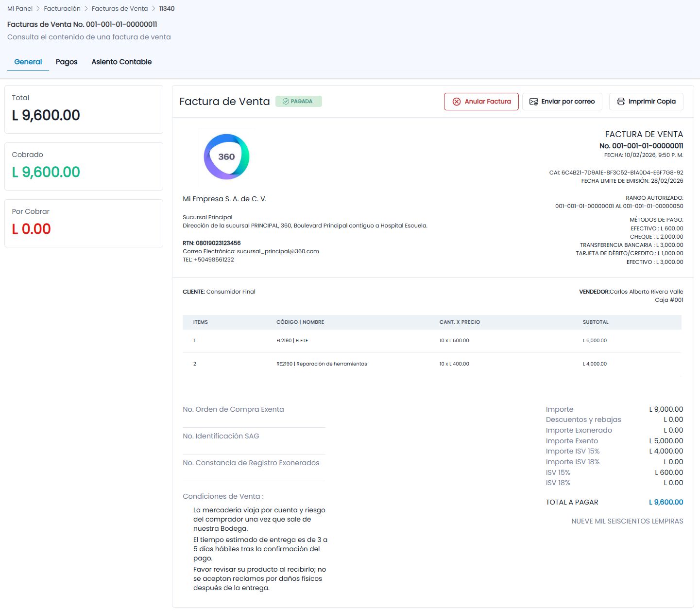Click CHEQUE : L 2,000.00 payment line
Screen dimensions: 700x611
pyautogui.click(x=656, y=237)
